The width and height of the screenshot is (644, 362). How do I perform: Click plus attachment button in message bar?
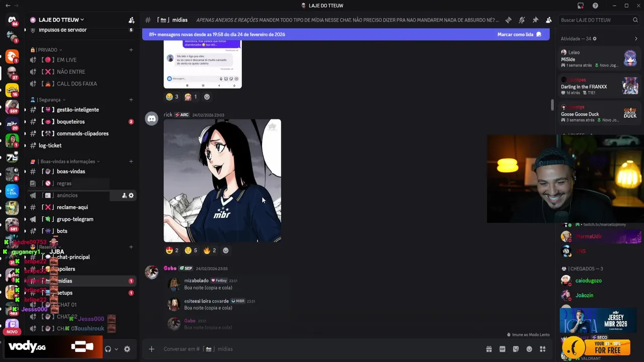pyautogui.click(x=151, y=349)
